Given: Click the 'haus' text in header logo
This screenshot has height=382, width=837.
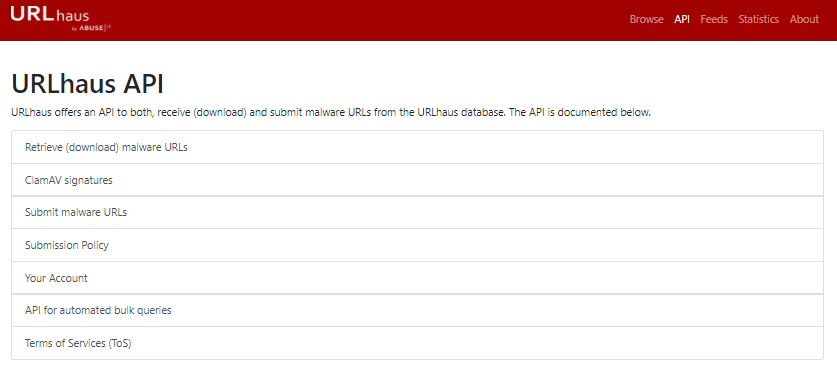Looking at the screenshot, I should 73,15.
